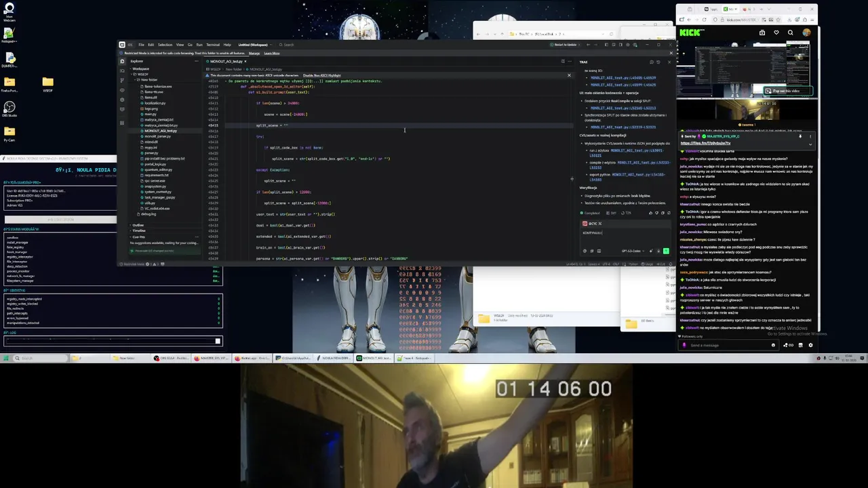The height and width of the screenshot is (488, 868).
Task: Click the @ mention icon in chat input
Action: (585, 251)
